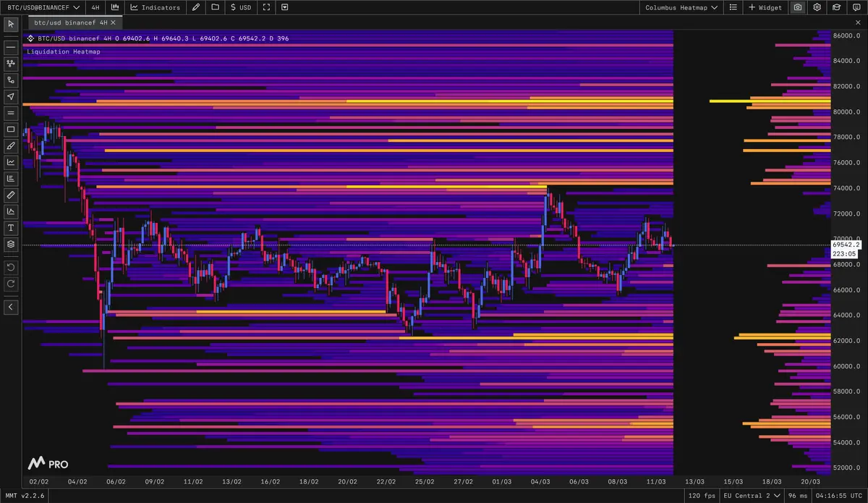868x503 pixels.
Task: Open the feedback chat icon
Action: coord(856,7)
